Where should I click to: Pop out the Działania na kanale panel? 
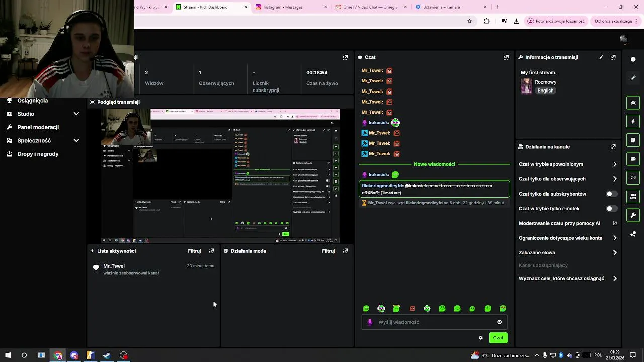tap(613, 147)
